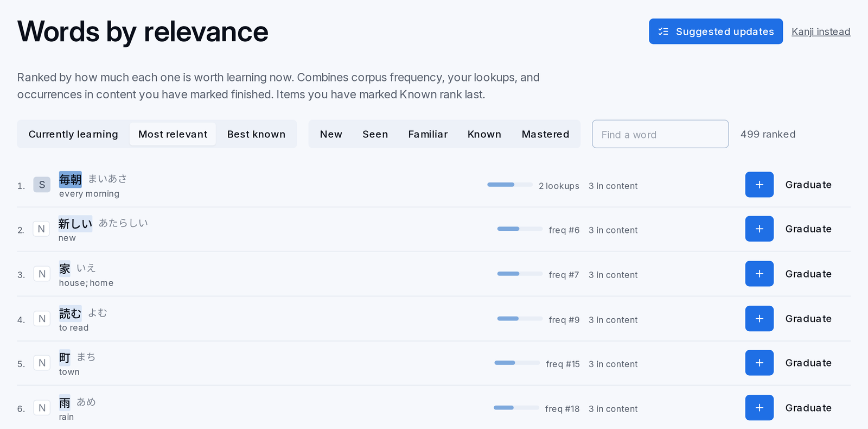Click the 'freq #18' label
Image resolution: width=868 pixels, height=429 pixels.
pyautogui.click(x=562, y=409)
